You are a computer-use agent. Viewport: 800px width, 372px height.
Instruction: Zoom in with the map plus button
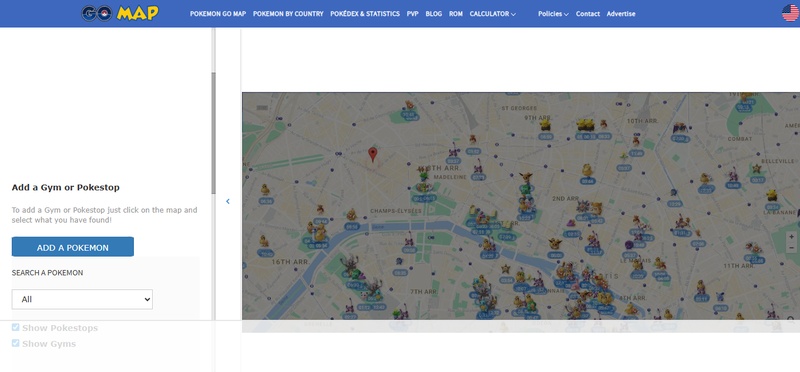[791, 238]
